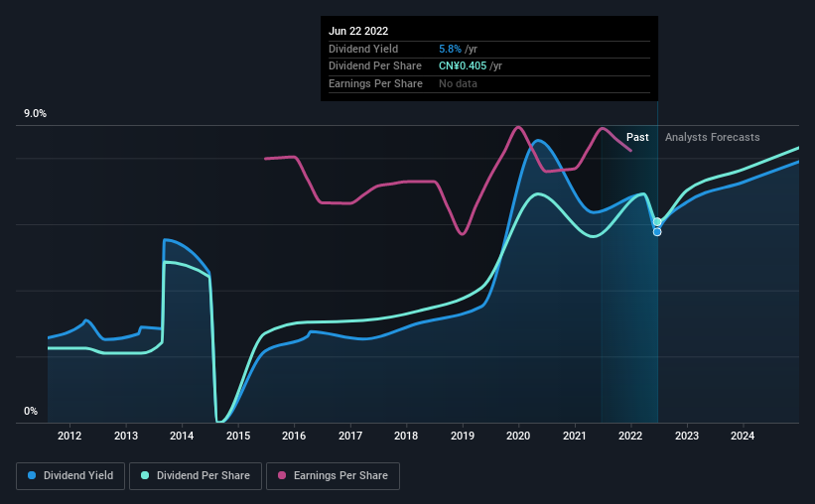Click the blue Dividend Yield legend dot
This screenshot has width=815, height=504.
32,475
